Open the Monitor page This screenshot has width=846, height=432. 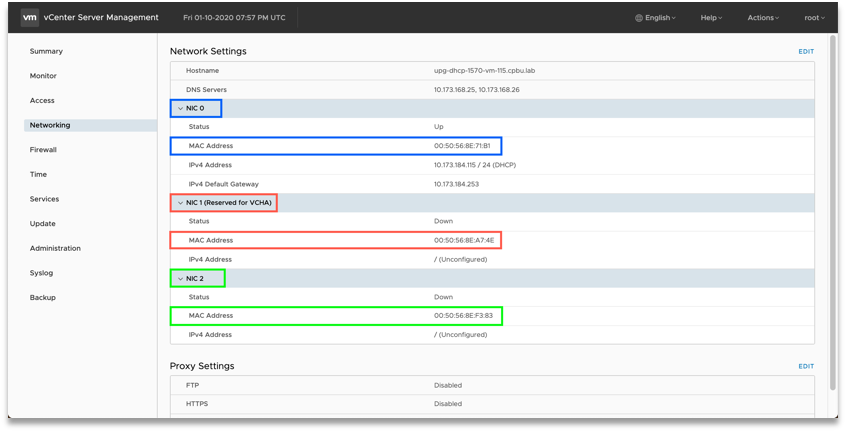tap(43, 76)
